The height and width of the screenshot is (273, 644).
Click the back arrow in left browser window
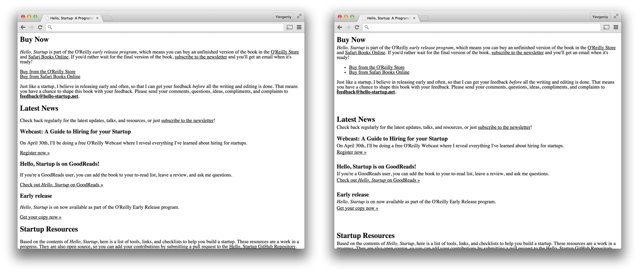[x=23, y=27]
